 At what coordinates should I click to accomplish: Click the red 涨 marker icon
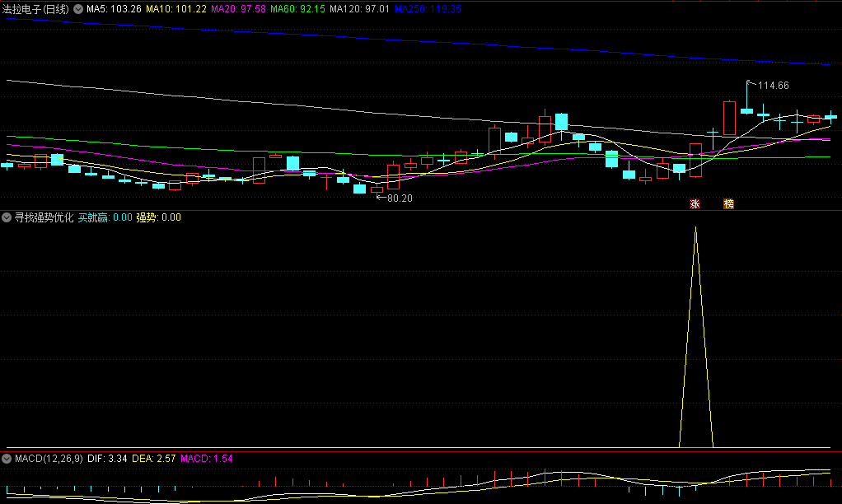695,204
